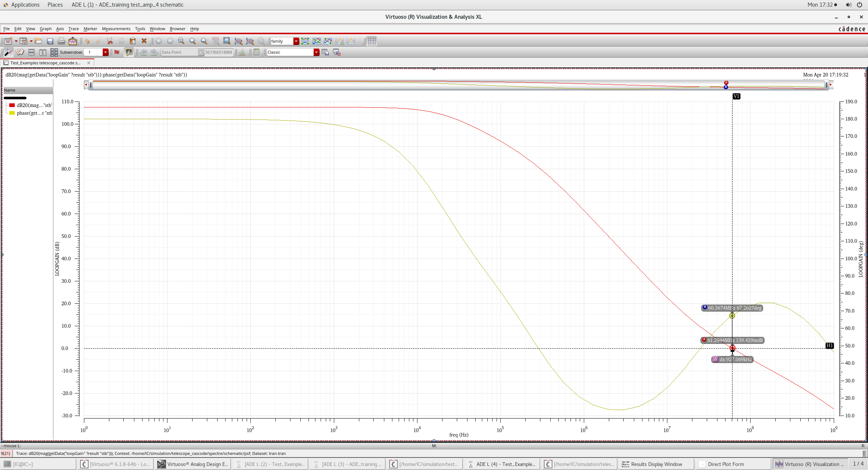Toggle side-by-side subwindow layout
The image size is (868, 470).
click(43, 52)
